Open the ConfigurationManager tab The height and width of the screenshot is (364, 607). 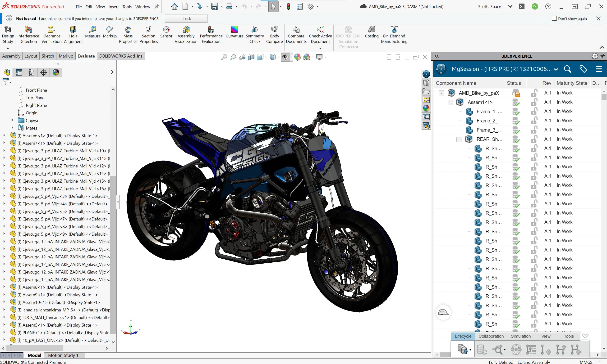coord(31,72)
